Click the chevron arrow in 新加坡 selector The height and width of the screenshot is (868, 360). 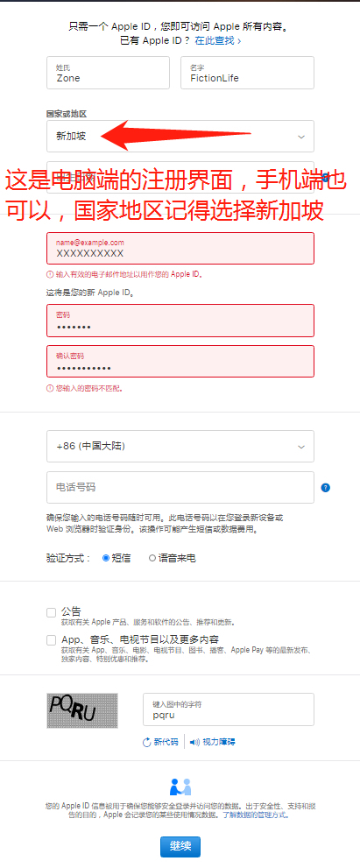pyautogui.click(x=301, y=137)
